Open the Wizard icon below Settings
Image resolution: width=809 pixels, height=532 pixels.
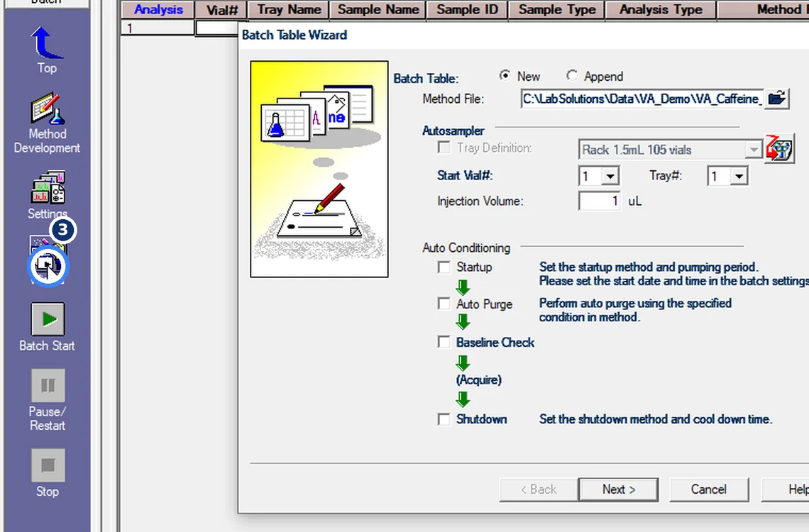[x=48, y=260]
